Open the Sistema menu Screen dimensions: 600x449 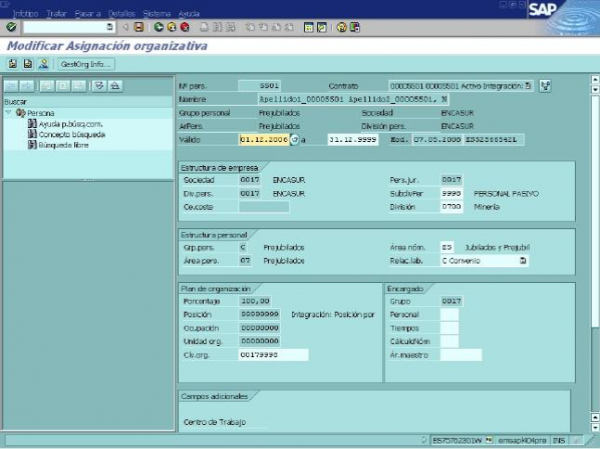pos(157,13)
